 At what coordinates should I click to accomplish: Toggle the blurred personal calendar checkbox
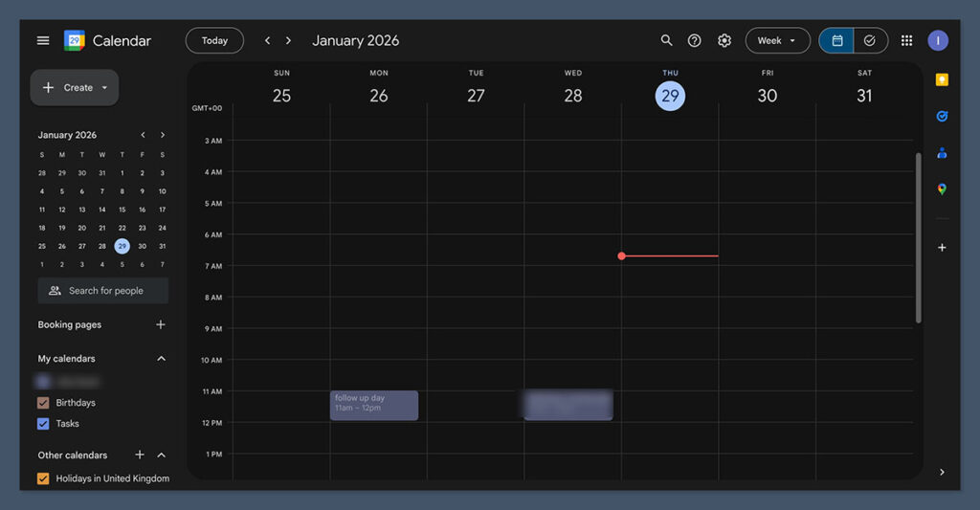(43, 381)
